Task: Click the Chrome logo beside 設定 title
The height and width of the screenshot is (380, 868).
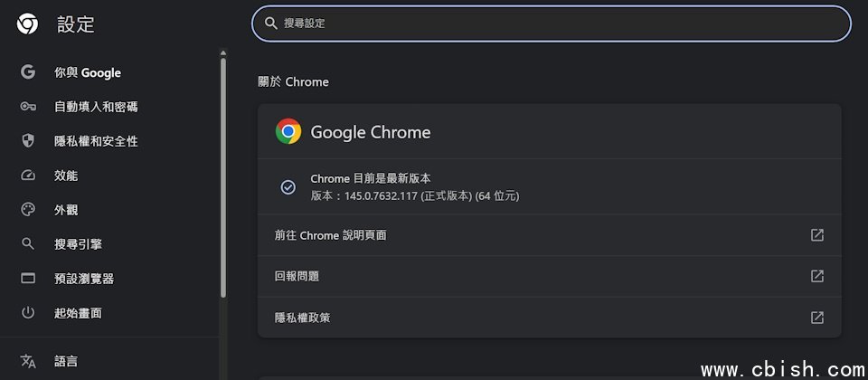Action: coord(28,24)
